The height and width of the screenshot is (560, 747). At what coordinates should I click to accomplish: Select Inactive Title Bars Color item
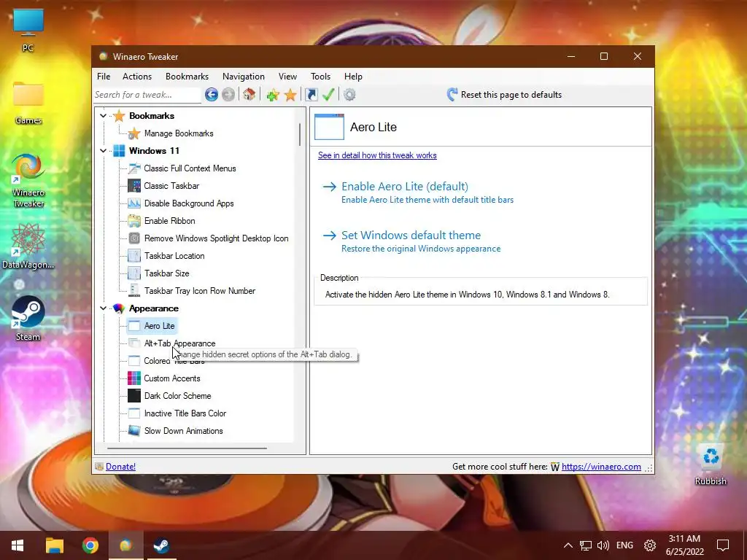click(x=185, y=413)
